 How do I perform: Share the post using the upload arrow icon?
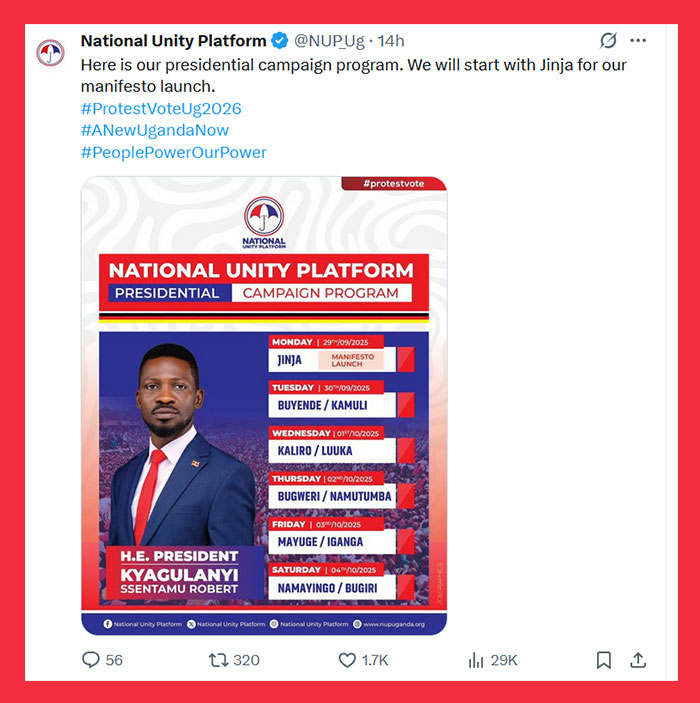(x=638, y=660)
